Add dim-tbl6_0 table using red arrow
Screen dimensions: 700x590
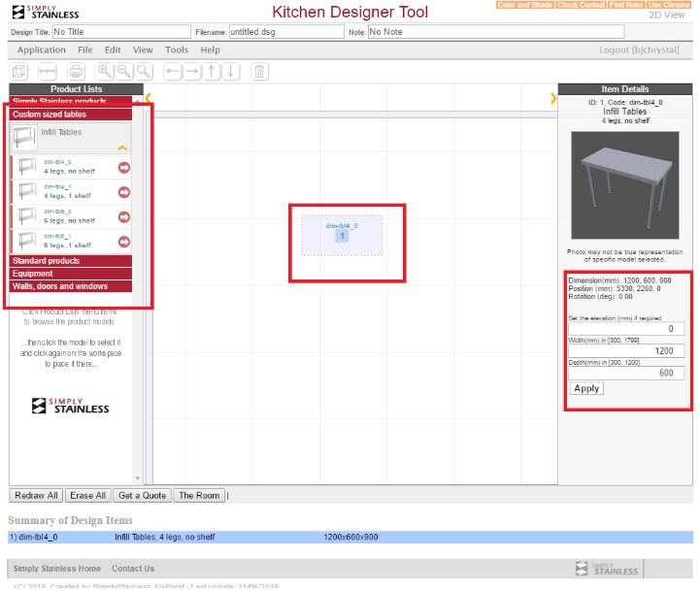click(124, 217)
